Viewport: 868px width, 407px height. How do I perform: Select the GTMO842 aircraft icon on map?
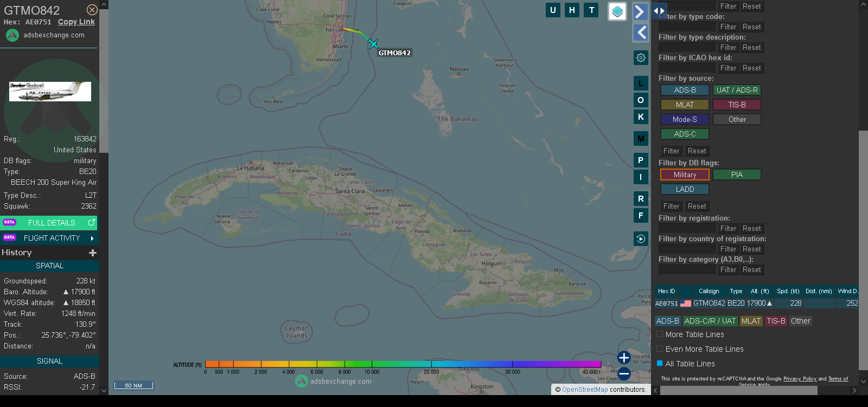[x=373, y=43]
